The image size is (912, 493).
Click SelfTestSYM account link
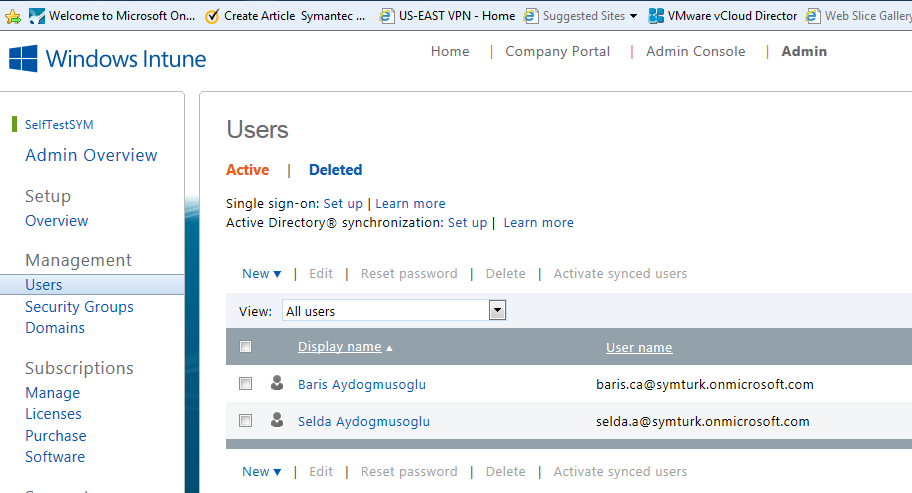tap(59, 124)
